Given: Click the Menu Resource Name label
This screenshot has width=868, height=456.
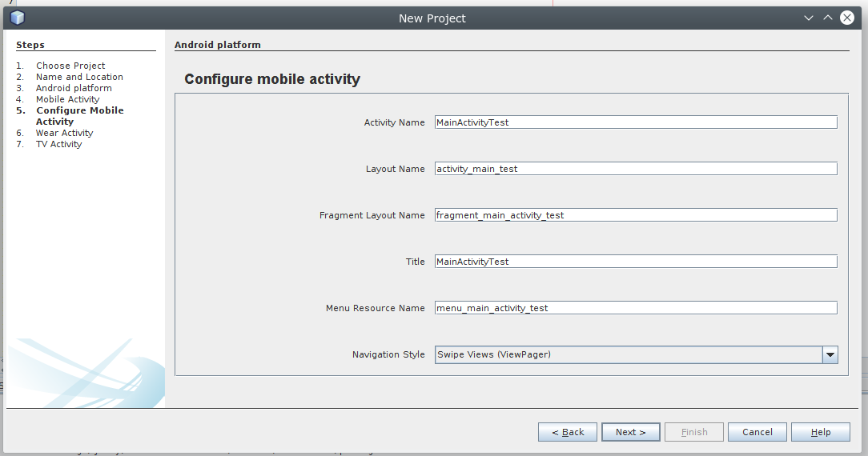Looking at the screenshot, I should [376, 308].
